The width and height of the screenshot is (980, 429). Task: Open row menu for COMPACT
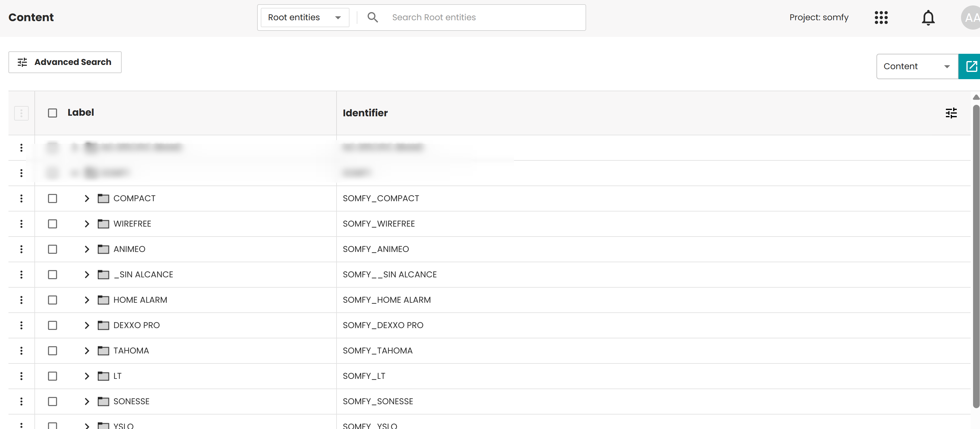click(21, 198)
